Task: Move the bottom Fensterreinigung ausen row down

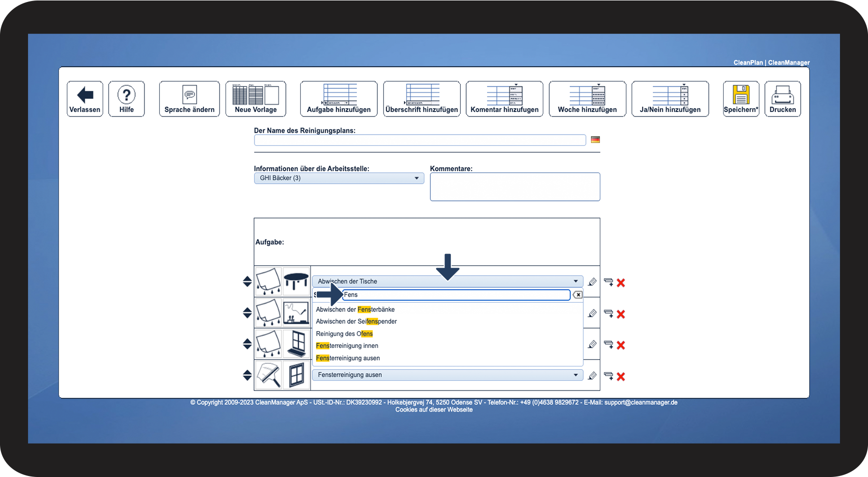Action: coord(247,378)
